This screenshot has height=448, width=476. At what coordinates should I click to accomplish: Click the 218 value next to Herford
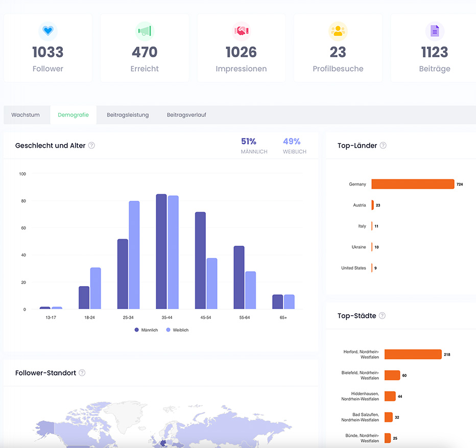pyautogui.click(x=447, y=355)
